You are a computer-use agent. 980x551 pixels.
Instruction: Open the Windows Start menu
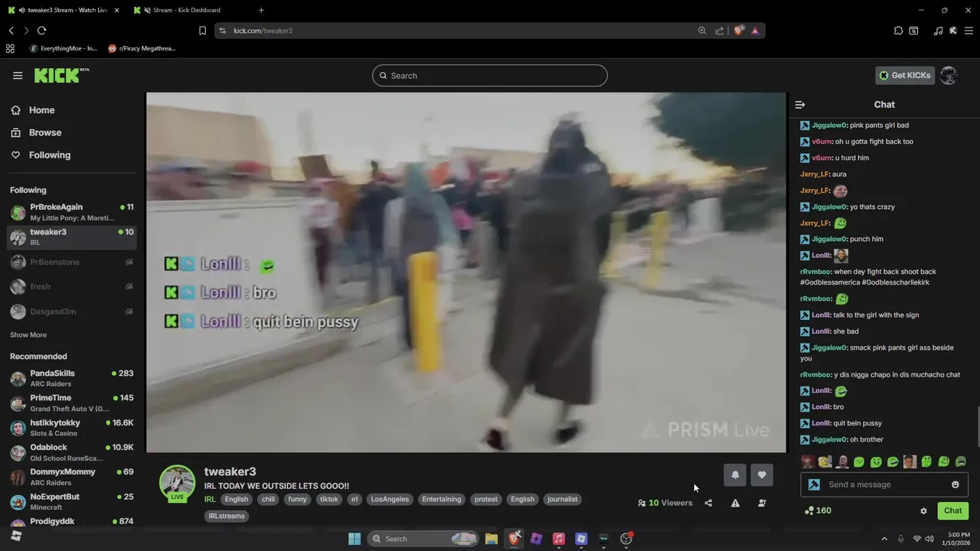[x=354, y=539]
